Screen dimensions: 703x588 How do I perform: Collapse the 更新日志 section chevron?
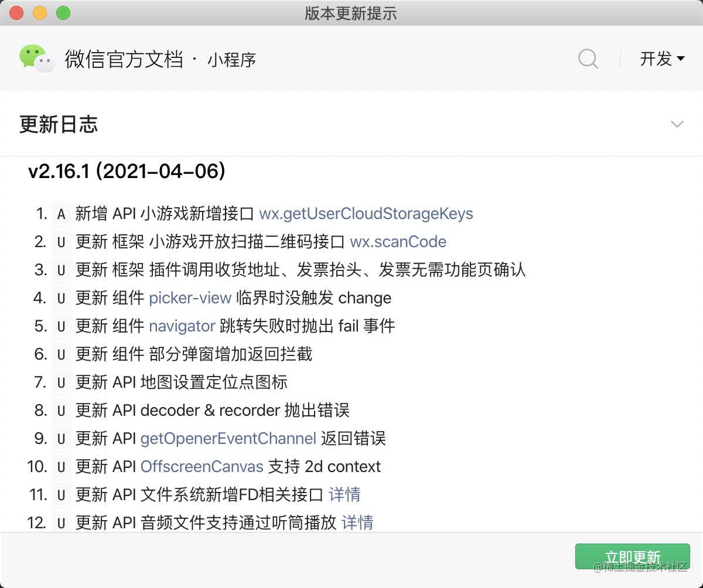coord(677,124)
